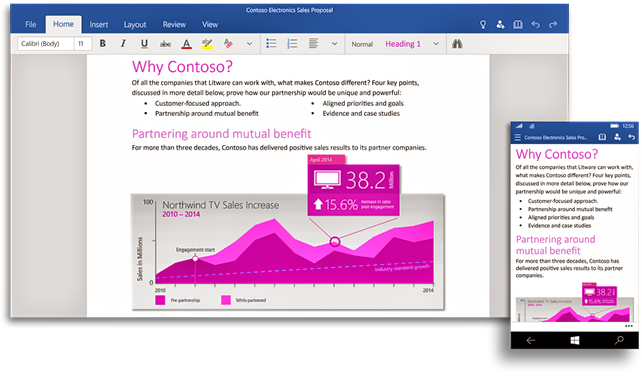Open the Calibri (Body) font box
This screenshot has width=642, height=377.
point(45,43)
